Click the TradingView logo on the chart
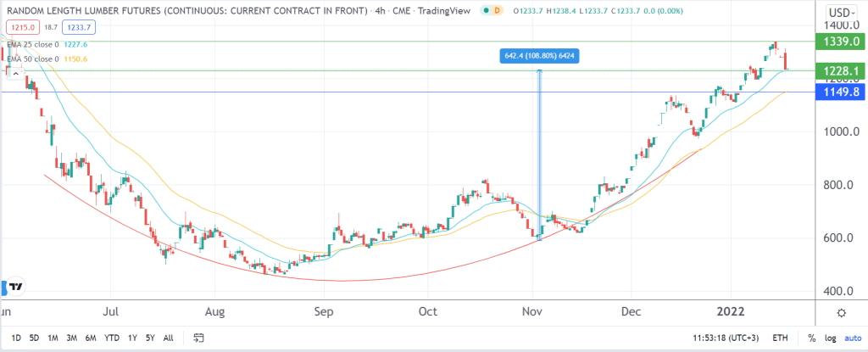 [x=14, y=287]
